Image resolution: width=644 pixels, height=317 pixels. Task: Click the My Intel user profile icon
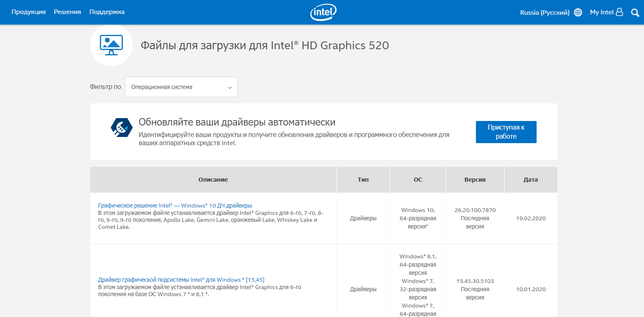(619, 12)
